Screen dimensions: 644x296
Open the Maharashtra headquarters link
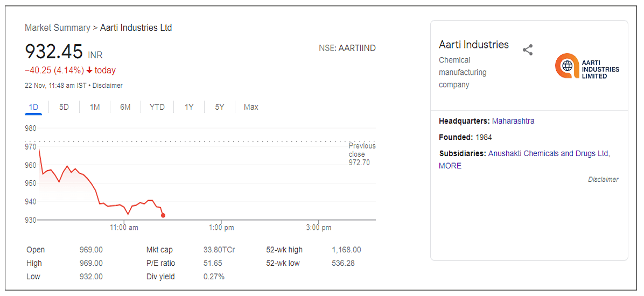513,121
